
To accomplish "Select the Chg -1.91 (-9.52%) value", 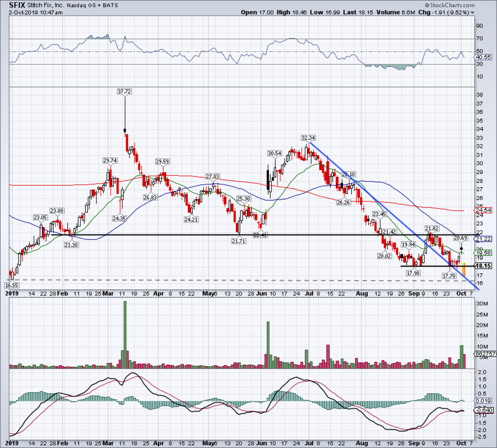I will coord(443,12).
